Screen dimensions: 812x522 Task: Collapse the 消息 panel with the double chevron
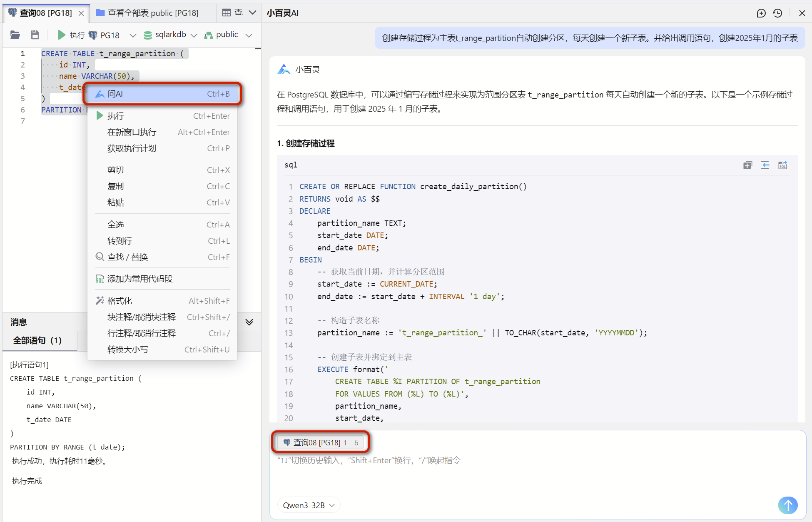pyautogui.click(x=249, y=322)
